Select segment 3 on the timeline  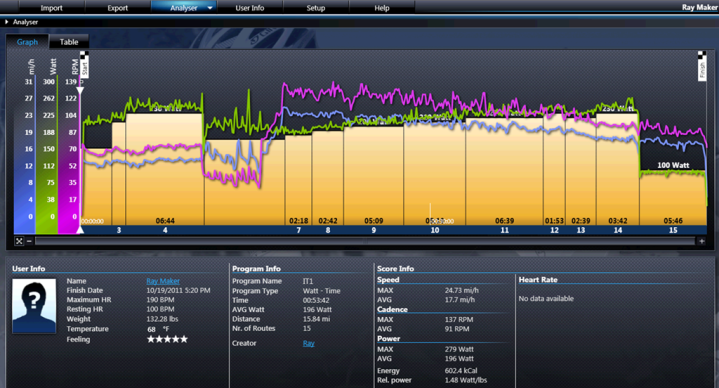[119, 230]
